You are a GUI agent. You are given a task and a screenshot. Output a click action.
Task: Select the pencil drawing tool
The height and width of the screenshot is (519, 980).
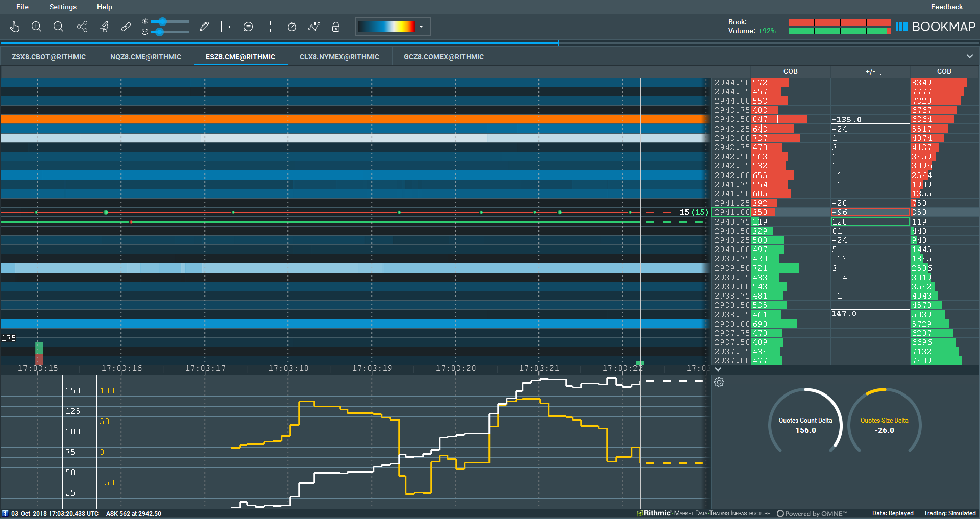[x=204, y=27]
